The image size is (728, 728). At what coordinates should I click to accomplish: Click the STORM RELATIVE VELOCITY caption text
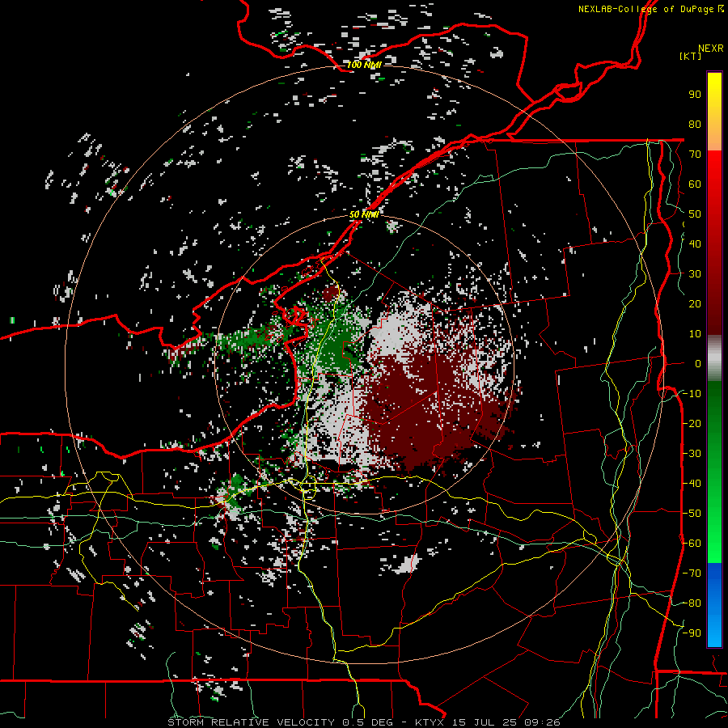pyautogui.click(x=251, y=722)
